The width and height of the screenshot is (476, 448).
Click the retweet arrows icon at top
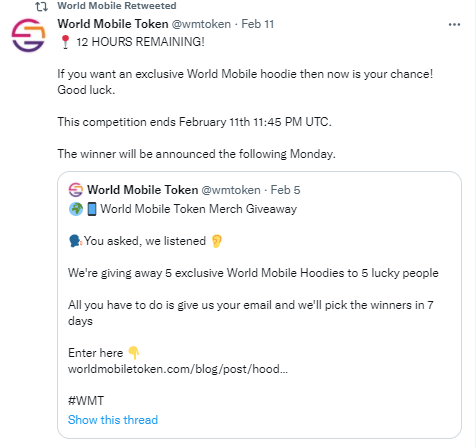42,6
